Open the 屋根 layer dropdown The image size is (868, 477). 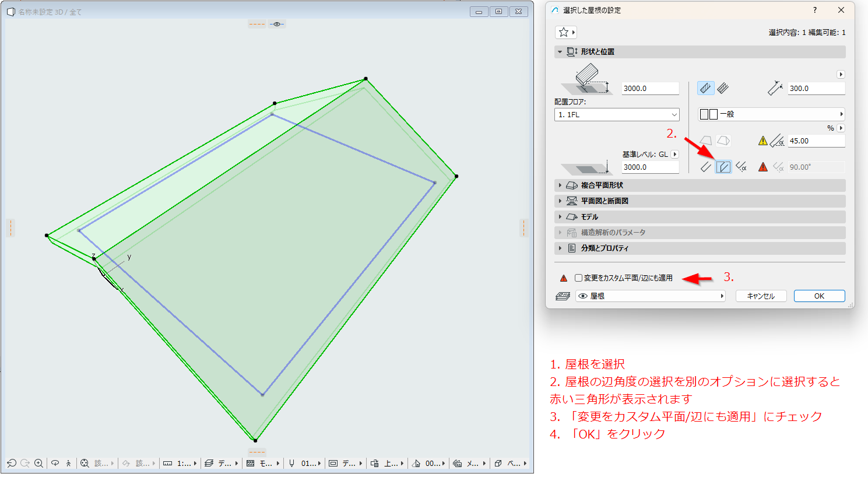(650, 296)
